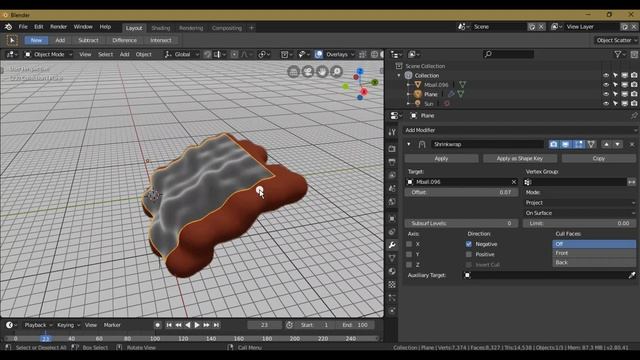Move Shrinkwrap modifier up in stack
This screenshot has height=360, width=640.
pyautogui.click(x=607, y=144)
